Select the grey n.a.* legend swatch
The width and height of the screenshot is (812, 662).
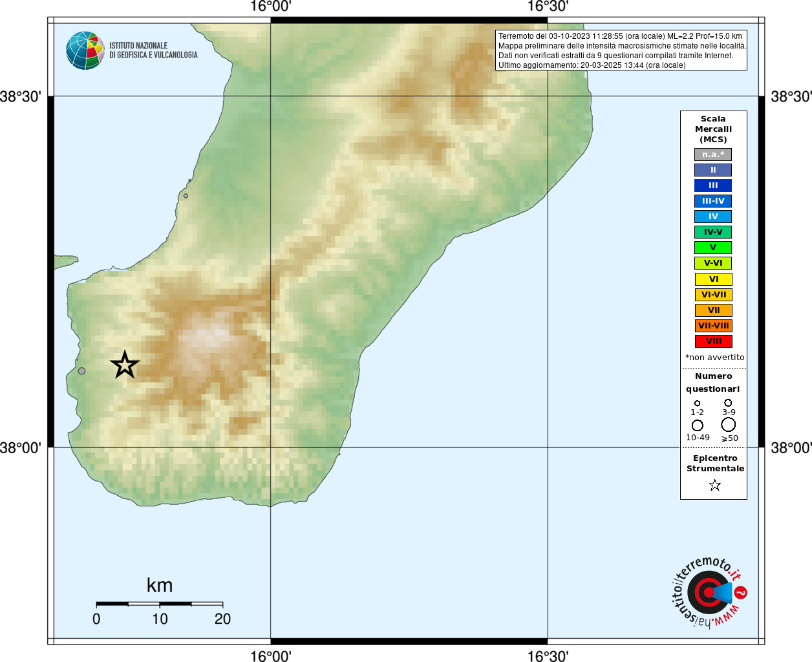[x=713, y=155]
